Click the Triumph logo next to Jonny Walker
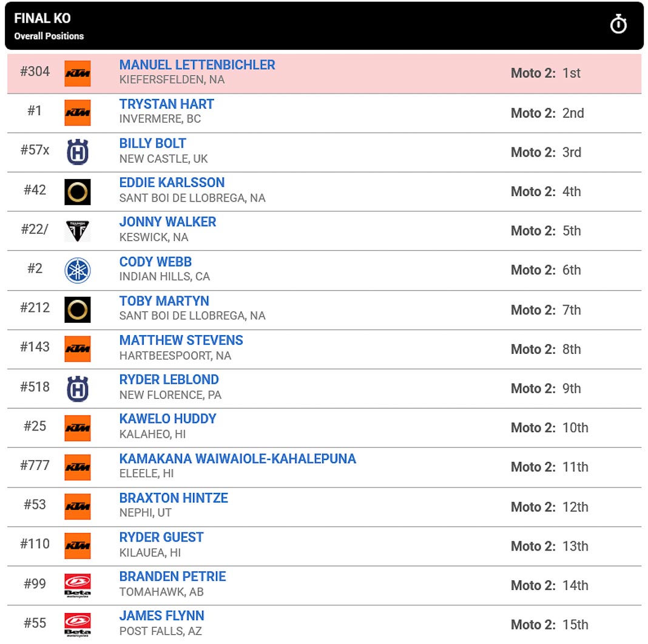 77,231
